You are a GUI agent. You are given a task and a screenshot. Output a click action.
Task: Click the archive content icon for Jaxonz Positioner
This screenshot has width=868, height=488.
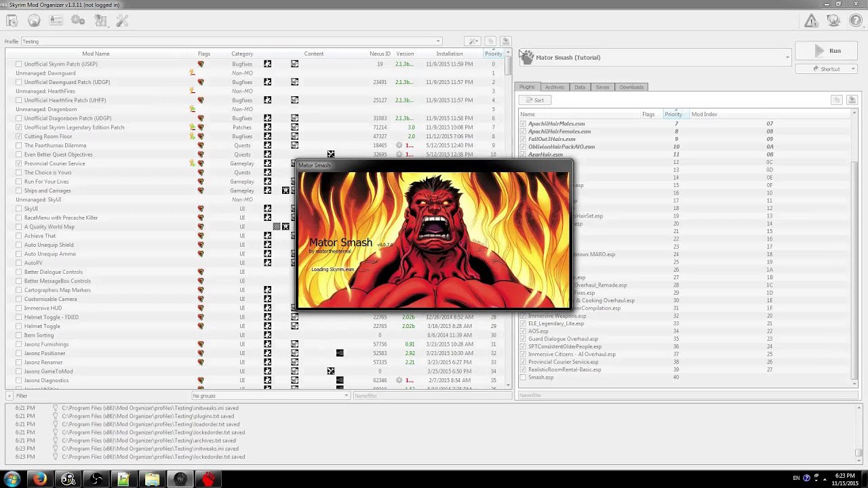tap(294, 353)
